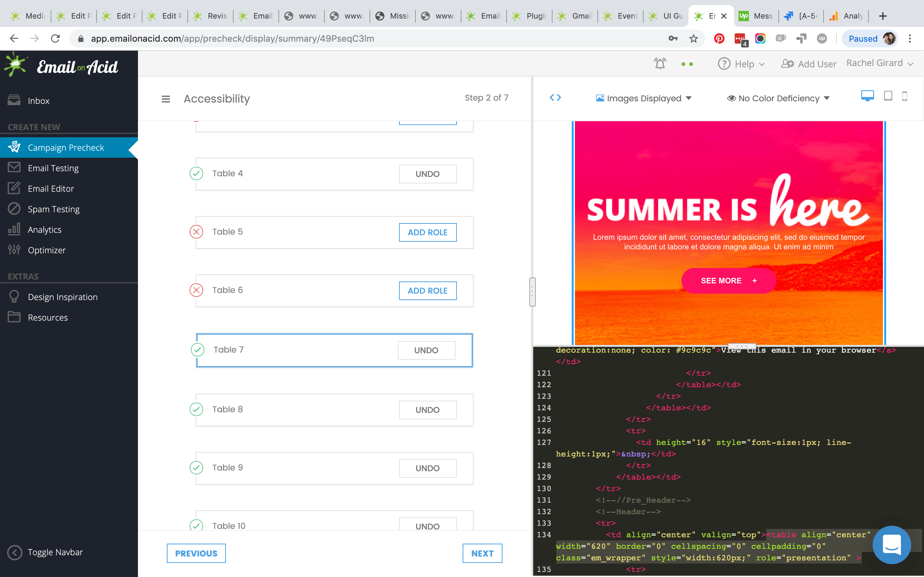Open the chat support bubble

(x=891, y=545)
